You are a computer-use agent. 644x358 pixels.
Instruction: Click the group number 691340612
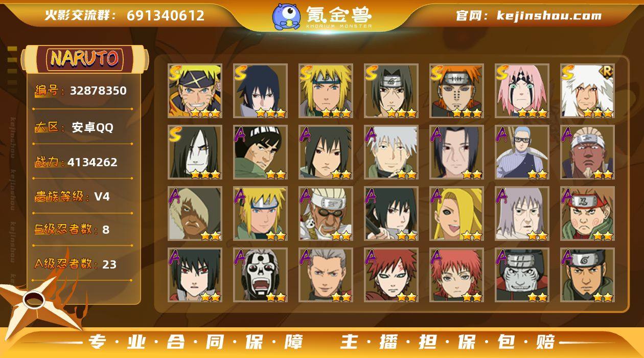click(x=166, y=15)
